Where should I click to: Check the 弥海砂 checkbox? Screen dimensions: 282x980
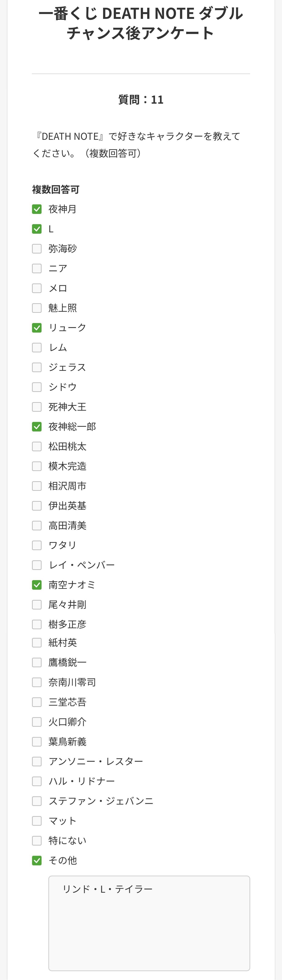point(37,249)
